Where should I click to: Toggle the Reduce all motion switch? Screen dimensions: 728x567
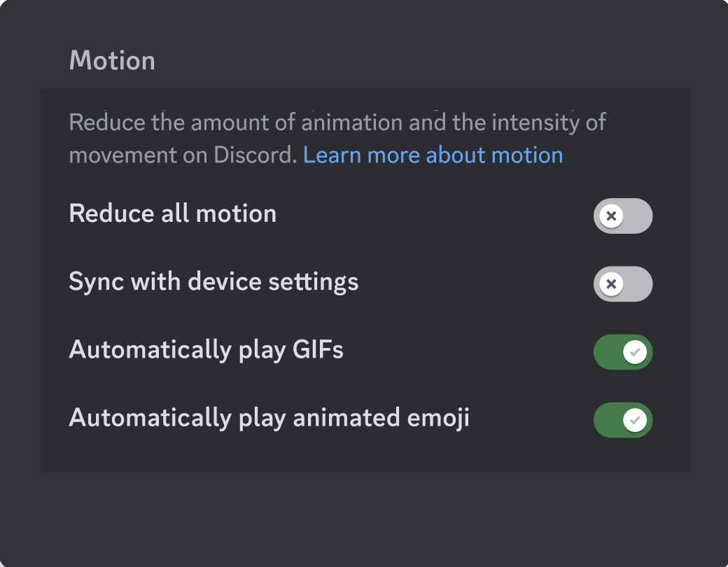622,216
